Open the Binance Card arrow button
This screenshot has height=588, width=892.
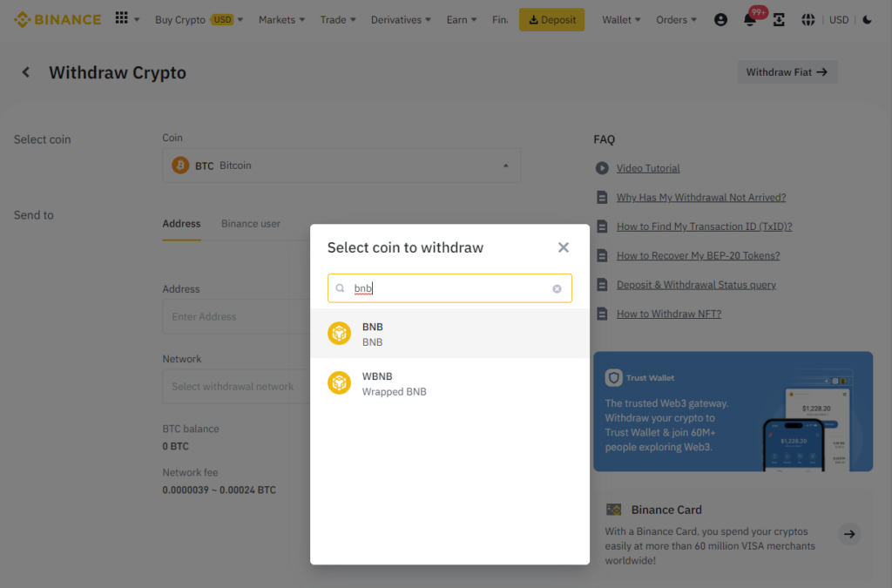coord(849,534)
